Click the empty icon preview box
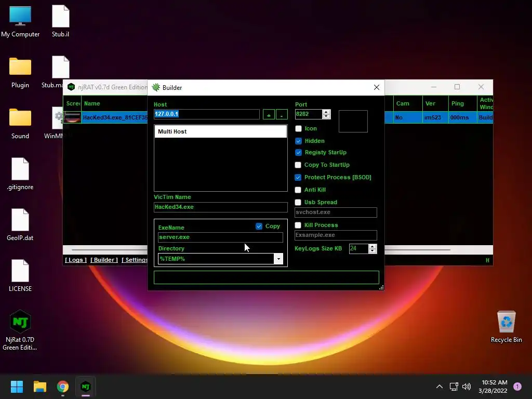The height and width of the screenshot is (399, 532). [x=353, y=121]
